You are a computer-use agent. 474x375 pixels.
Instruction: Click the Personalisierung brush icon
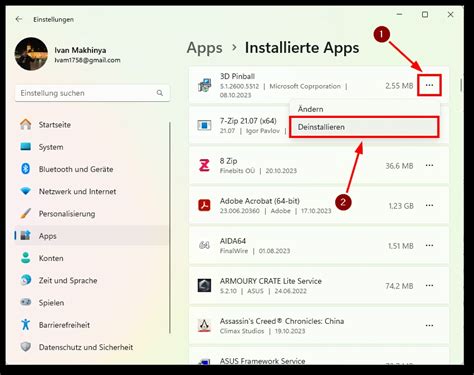click(x=26, y=213)
